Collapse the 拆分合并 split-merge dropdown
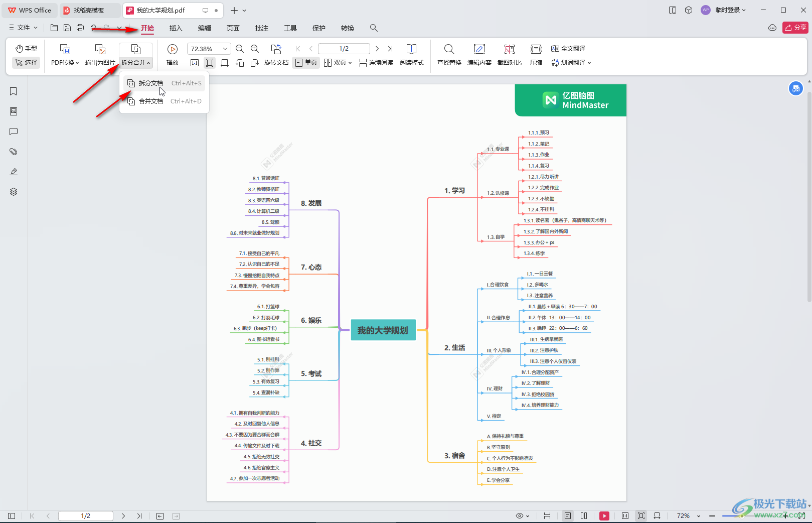The height and width of the screenshot is (523, 812). pyautogui.click(x=135, y=63)
